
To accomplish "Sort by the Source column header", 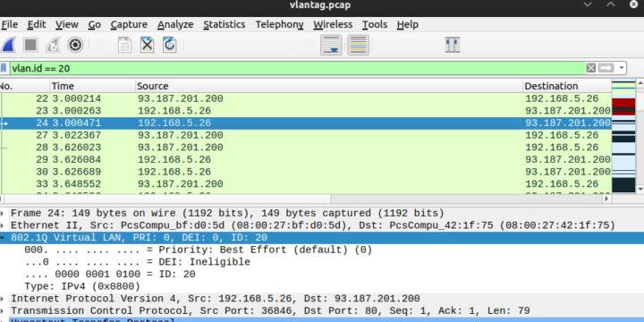I will pos(329,86).
